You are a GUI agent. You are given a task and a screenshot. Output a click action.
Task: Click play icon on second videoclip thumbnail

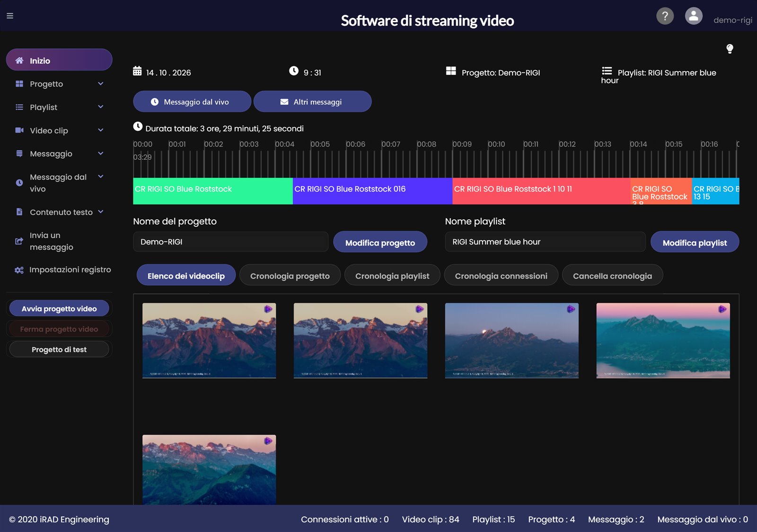(420, 309)
